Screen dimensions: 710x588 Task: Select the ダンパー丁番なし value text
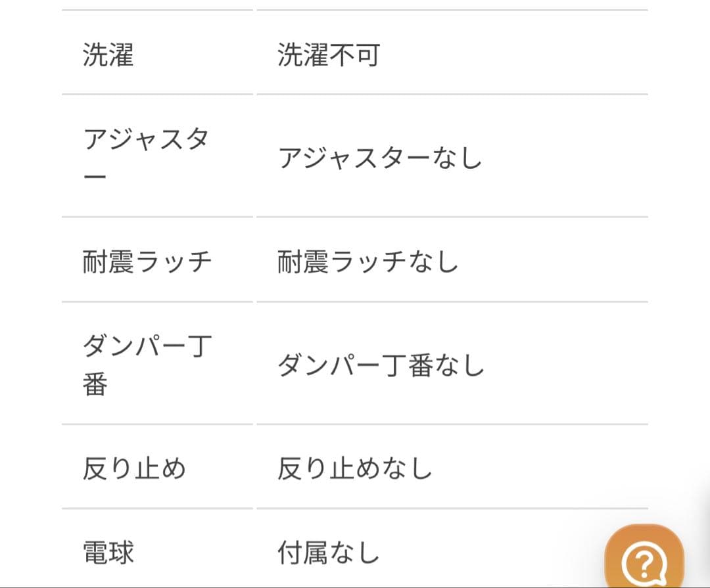click(x=381, y=365)
